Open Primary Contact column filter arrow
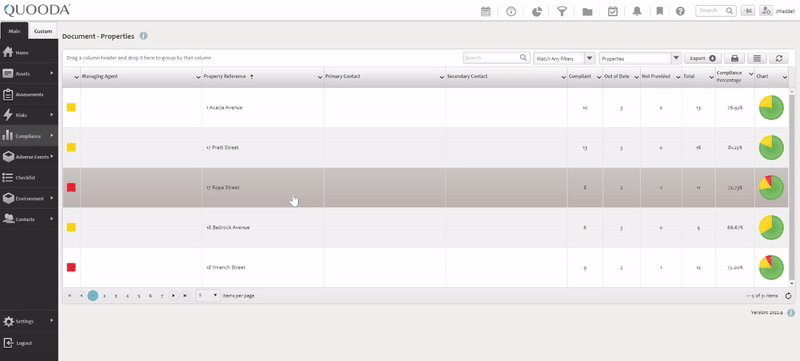The image size is (800, 361). (x=441, y=77)
